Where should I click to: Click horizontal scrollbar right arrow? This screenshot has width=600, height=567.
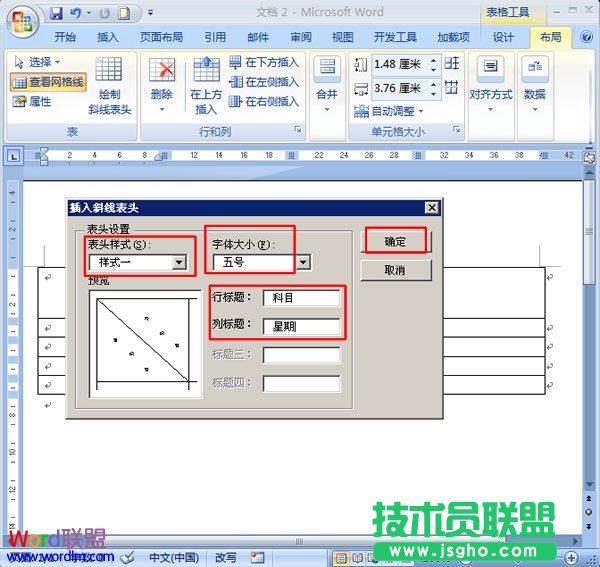tap(575, 541)
